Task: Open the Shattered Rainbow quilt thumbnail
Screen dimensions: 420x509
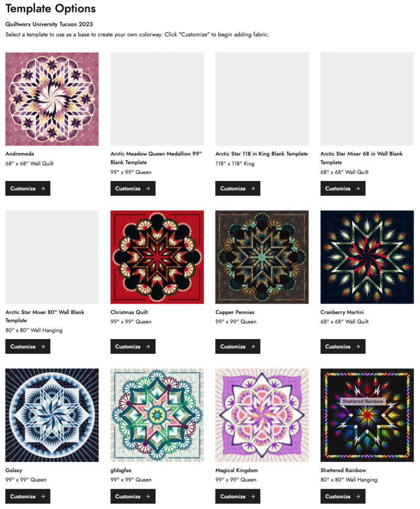Action: [x=367, y=415]
